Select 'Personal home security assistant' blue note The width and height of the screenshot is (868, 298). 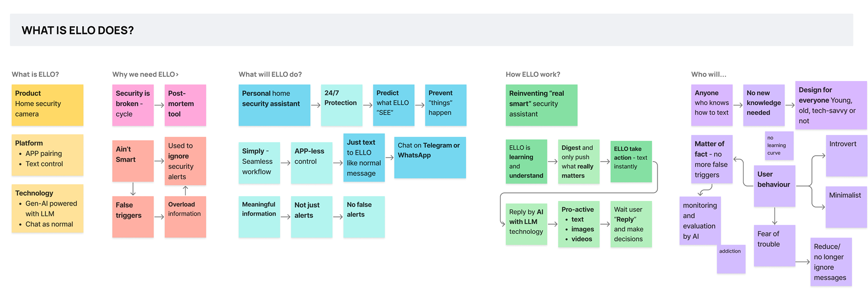[274, 105]
